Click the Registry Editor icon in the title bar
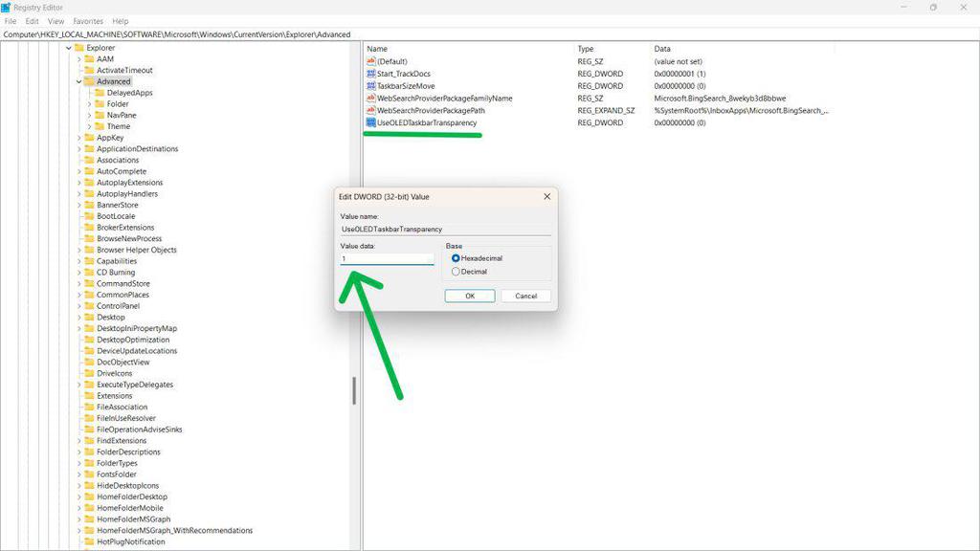 point(8,7)
